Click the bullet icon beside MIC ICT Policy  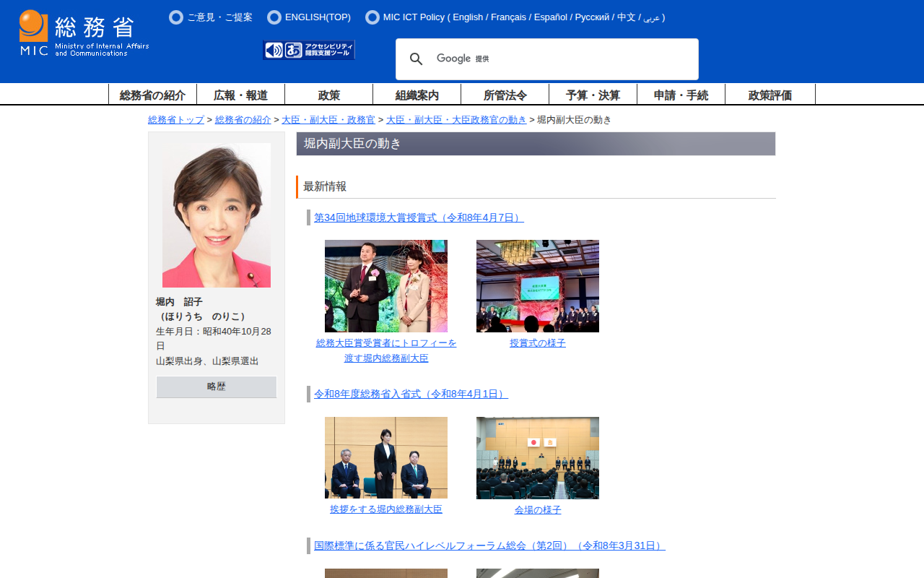[372, 17]
